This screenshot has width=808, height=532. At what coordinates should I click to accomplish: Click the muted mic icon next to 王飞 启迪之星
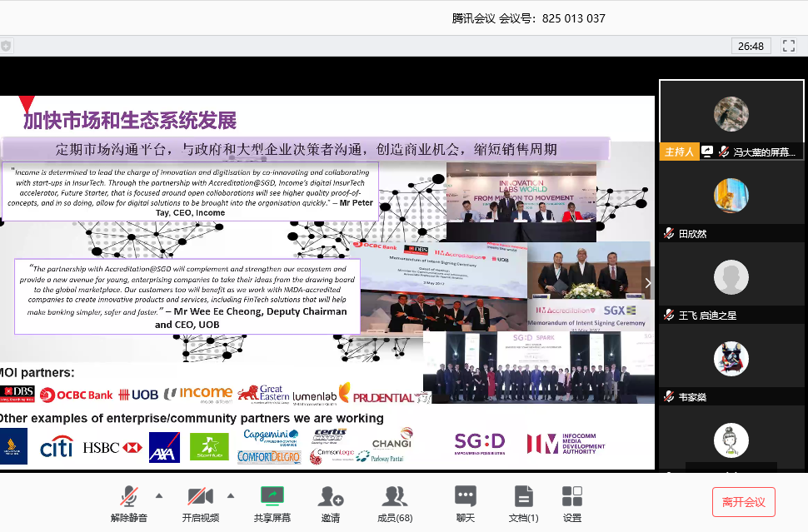(x=669, y=316)
